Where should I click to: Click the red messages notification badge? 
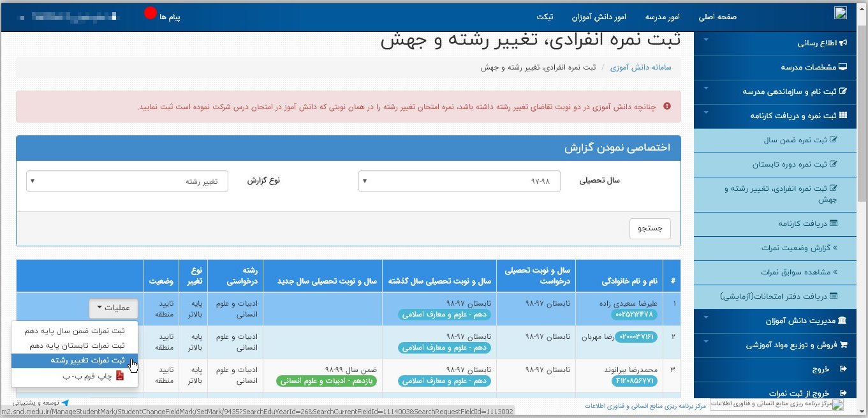[151, 13]
